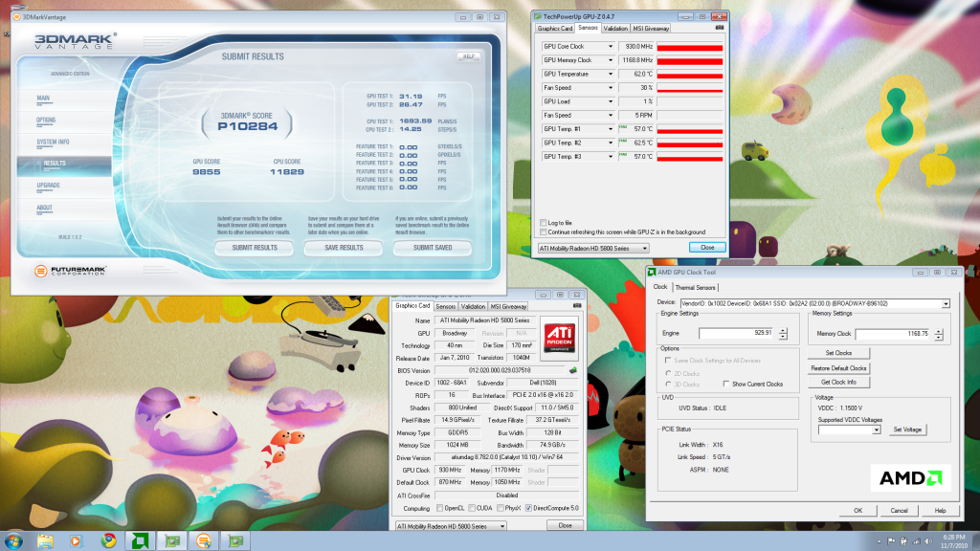Switch to 3DMark Vantage orange taskbar button
This screenshot has width=980, height=551.
[204, 541]
